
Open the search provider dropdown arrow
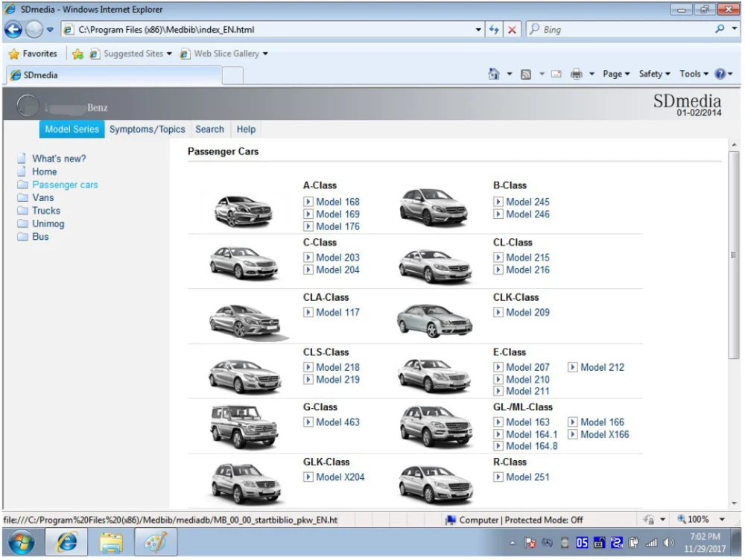(x=735, y=29)
